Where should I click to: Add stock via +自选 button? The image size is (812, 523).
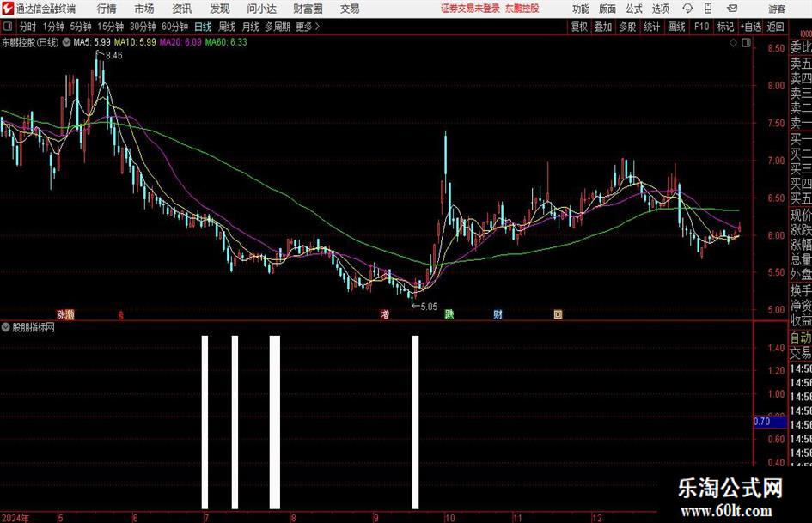tap(751, 27)
